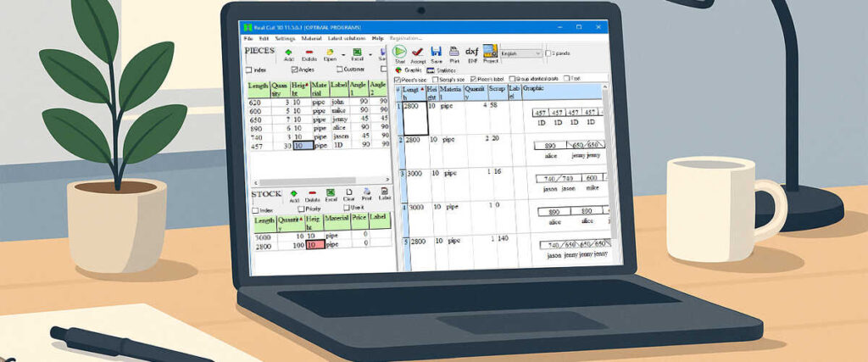This screenshot has width=868, height=362.
Task: Open the English language dropdown
Action: [521, 53]
